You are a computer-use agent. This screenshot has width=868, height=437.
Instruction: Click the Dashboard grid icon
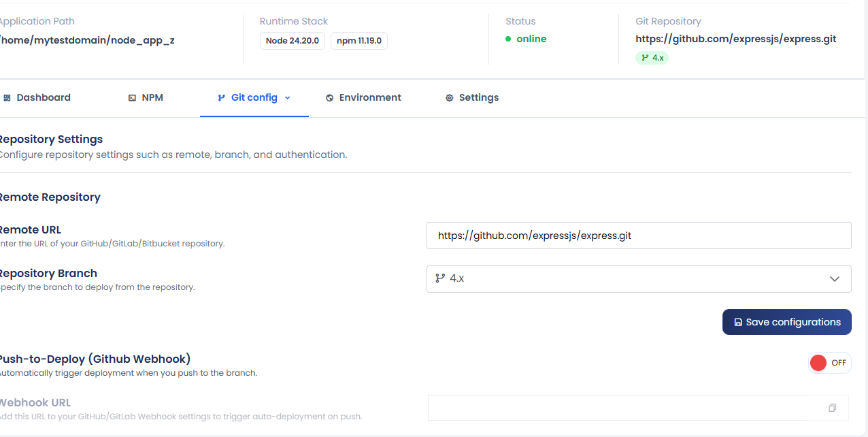[x=7, y=98]
